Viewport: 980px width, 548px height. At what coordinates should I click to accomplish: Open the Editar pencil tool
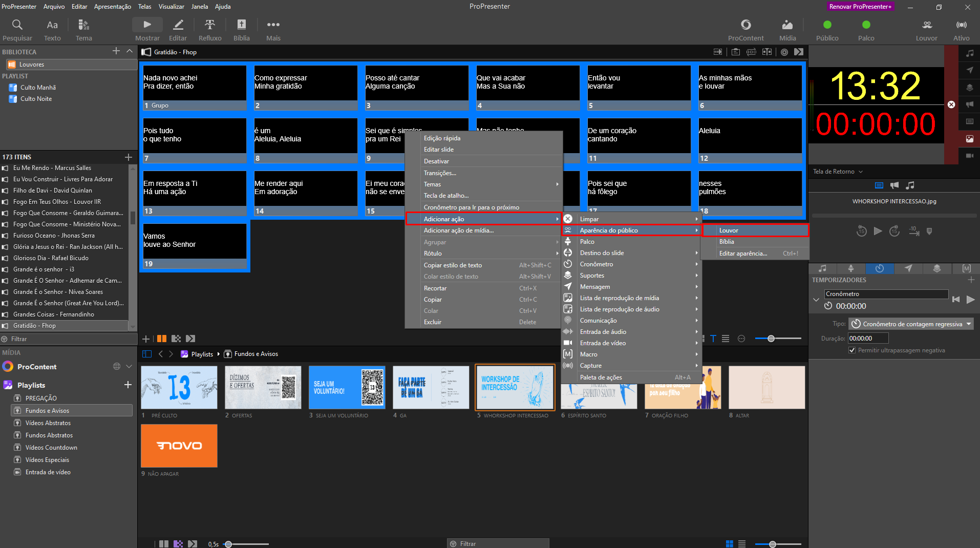point(178,30)
